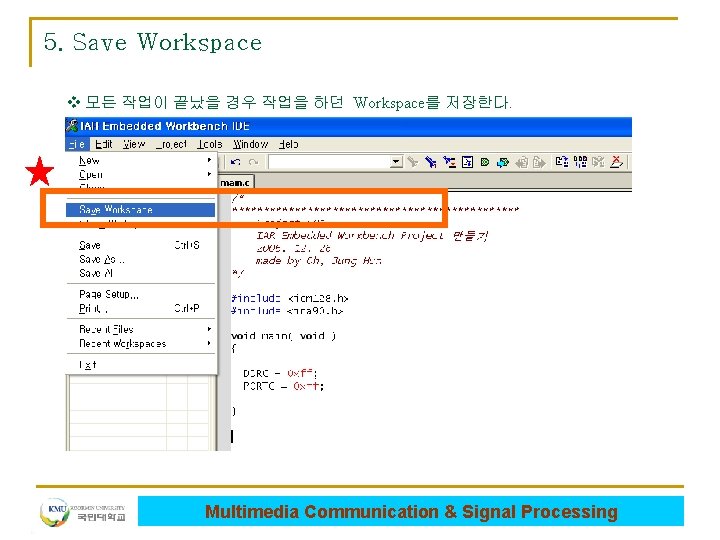This screenshot has width=720, height=540.
Task: Click the 'PORTC = 0xff;' code line
Action: click(x=283, y=386)
